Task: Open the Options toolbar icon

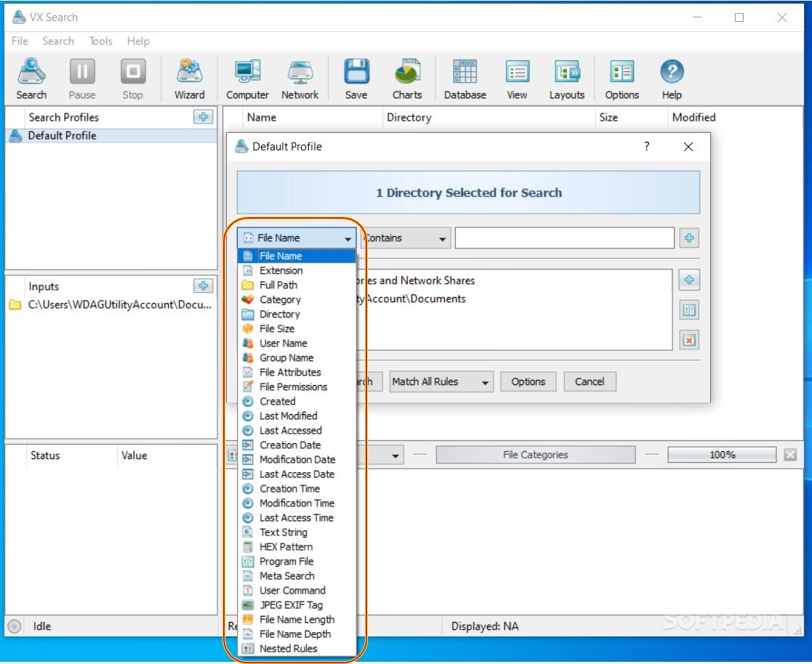Action: (622, 78)
